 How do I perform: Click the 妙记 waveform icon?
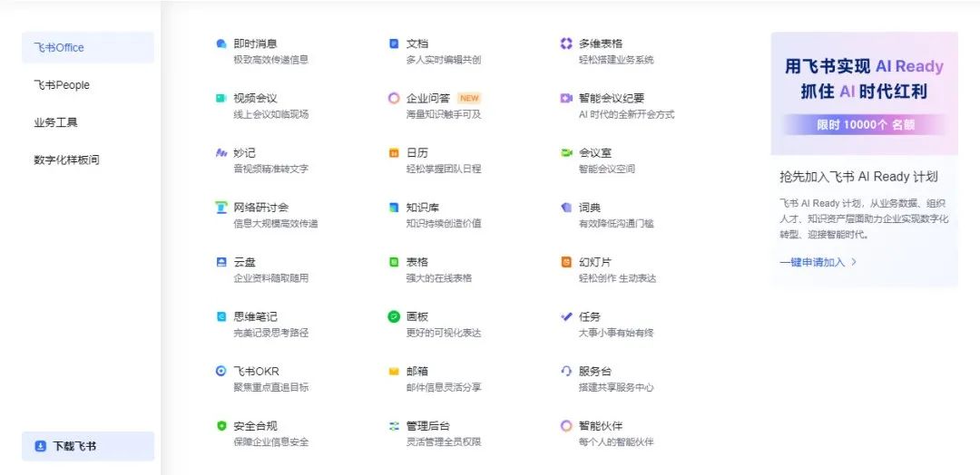coord(221,153)
